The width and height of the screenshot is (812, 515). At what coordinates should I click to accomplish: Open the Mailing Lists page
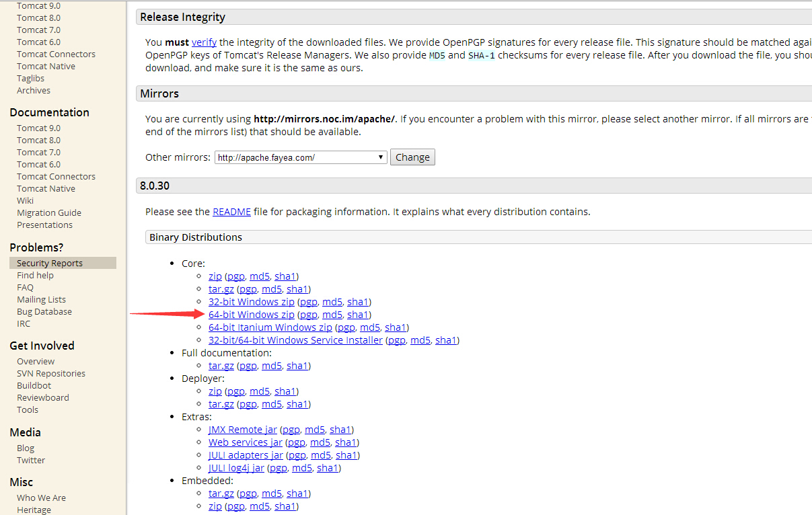[x=41, y=300]
